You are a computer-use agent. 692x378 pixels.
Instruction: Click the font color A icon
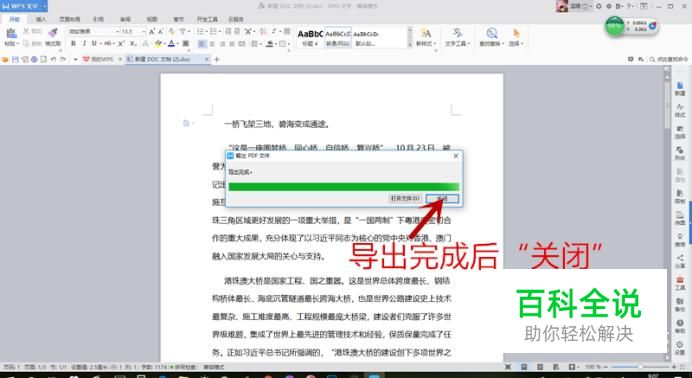(172, 44)
